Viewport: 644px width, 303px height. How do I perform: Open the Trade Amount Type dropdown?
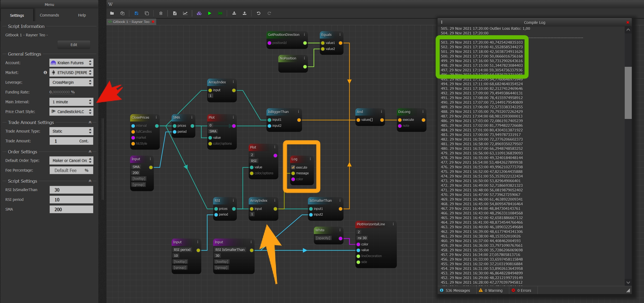(x=71, y=131)
